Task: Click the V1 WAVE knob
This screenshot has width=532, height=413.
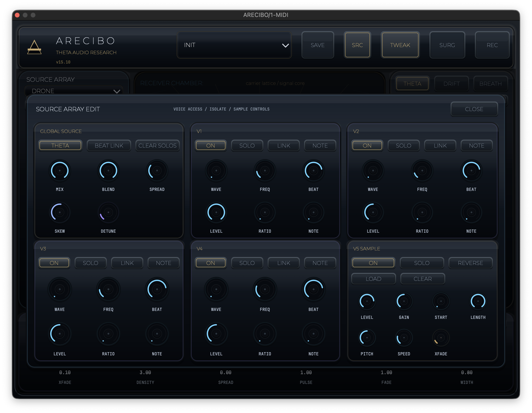Action: (216, 171)
